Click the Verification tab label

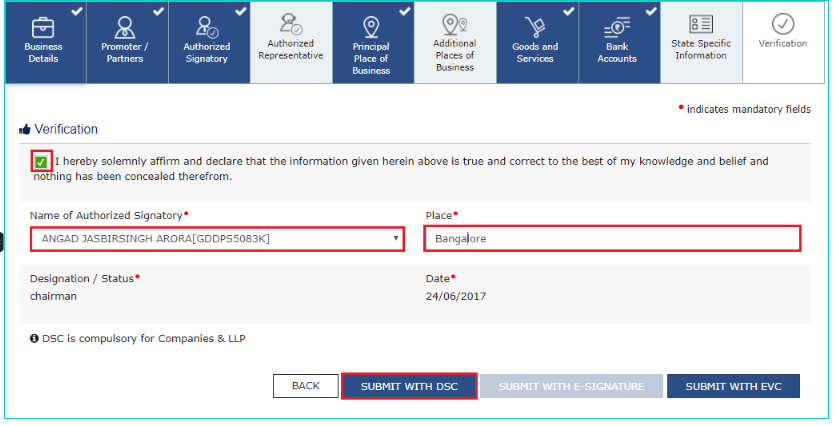[x=783, y=43]
